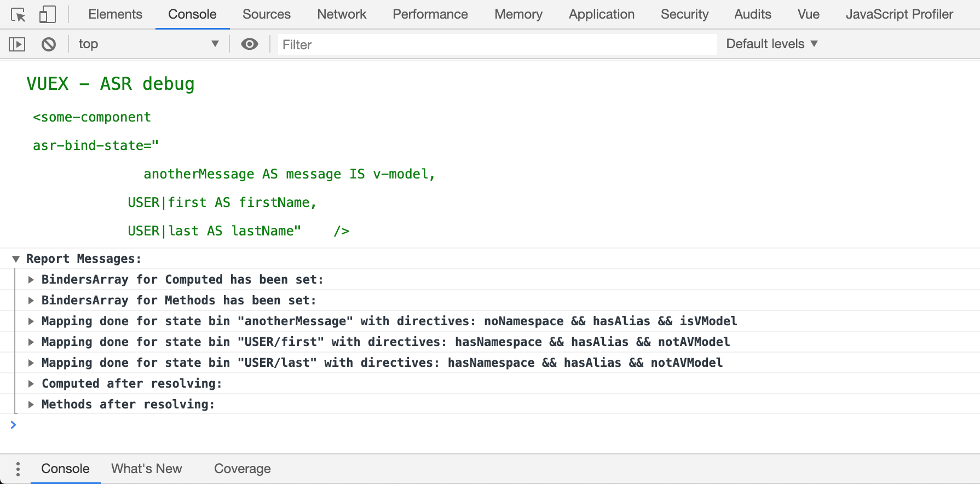Image resolution: width=980 pixels, height=484 pixels.
Task: Open the Memory tab
Action: (518, 14)
